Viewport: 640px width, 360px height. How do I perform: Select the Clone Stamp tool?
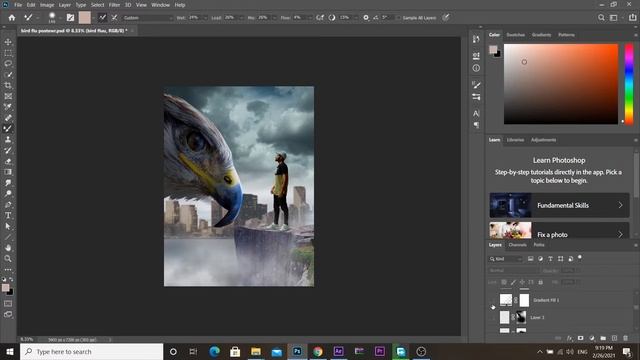pos(8,140)
